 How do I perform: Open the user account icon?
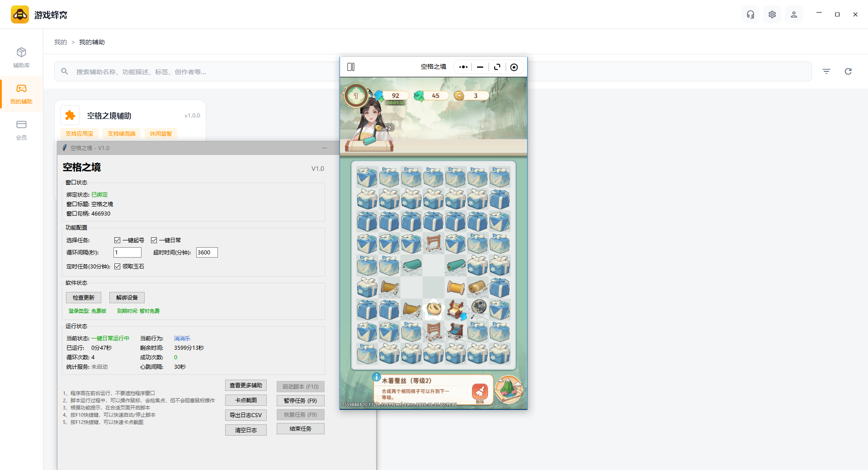pos(794,14)
